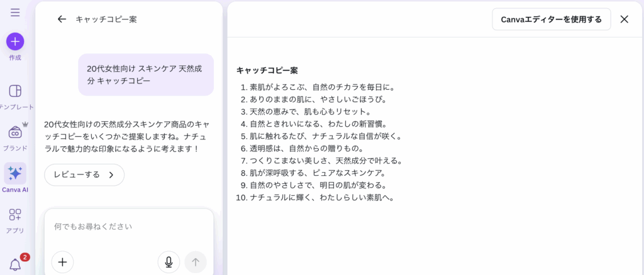Image resolution: width=644 pixels, height=275 pixels.
Task: Click the microphone voice input icon
Action: 169,262
